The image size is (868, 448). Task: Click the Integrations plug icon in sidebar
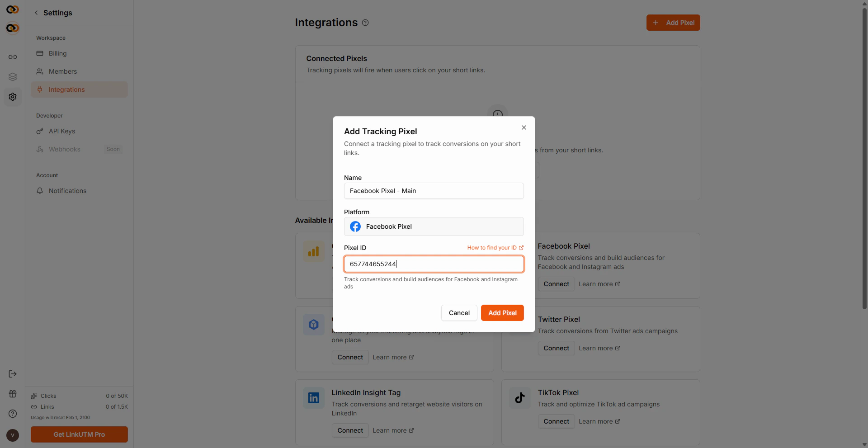point(40,90)
